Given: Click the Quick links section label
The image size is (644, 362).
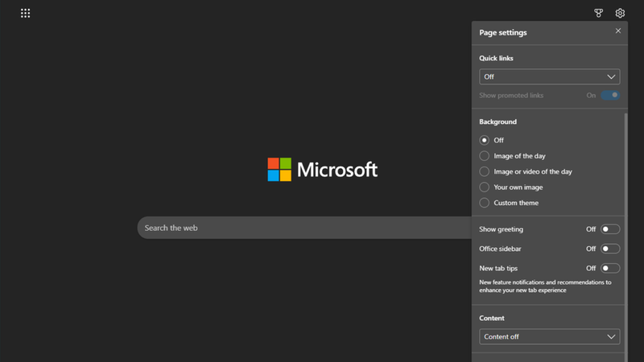Looking at the screenshot, I should (496, 58).
